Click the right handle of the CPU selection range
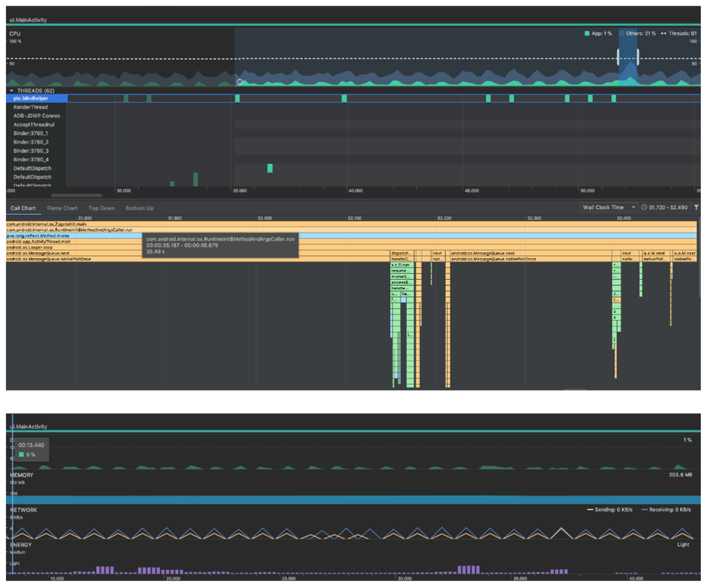Screen dimensions: 709x588 pos(638,57)
